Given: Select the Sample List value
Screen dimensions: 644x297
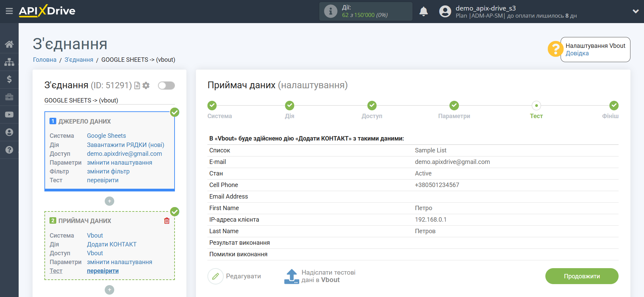Looking at the screenshot, I should tap(430, 150).
